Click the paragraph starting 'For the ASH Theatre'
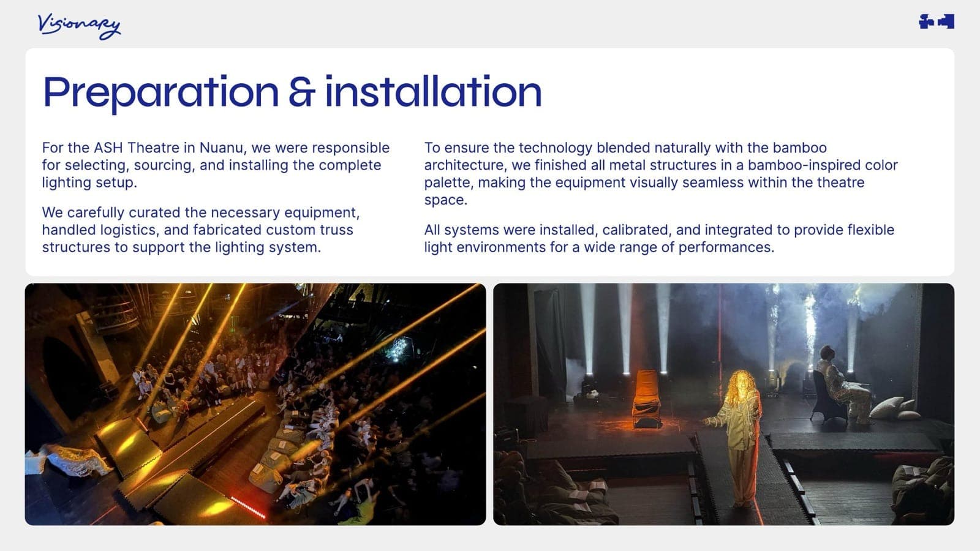Image resolution: width=980 pixels, height=551 pixels. [x=216, y=165]
